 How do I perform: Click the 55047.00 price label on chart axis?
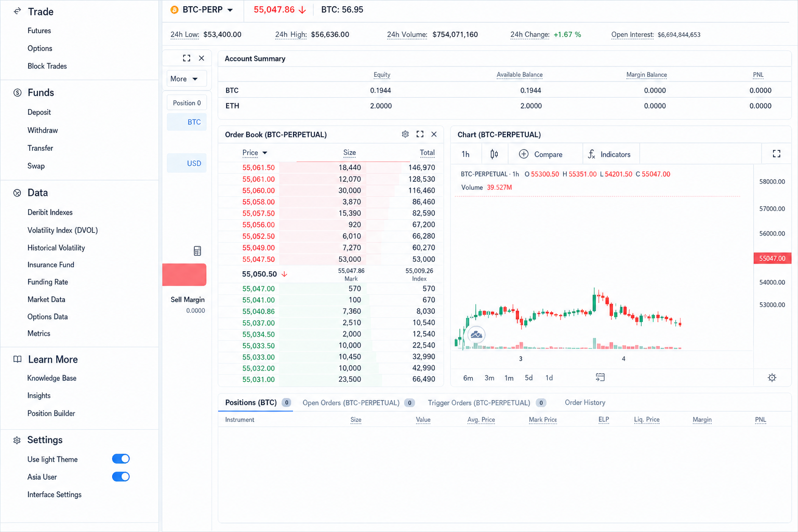click(773, 258)
